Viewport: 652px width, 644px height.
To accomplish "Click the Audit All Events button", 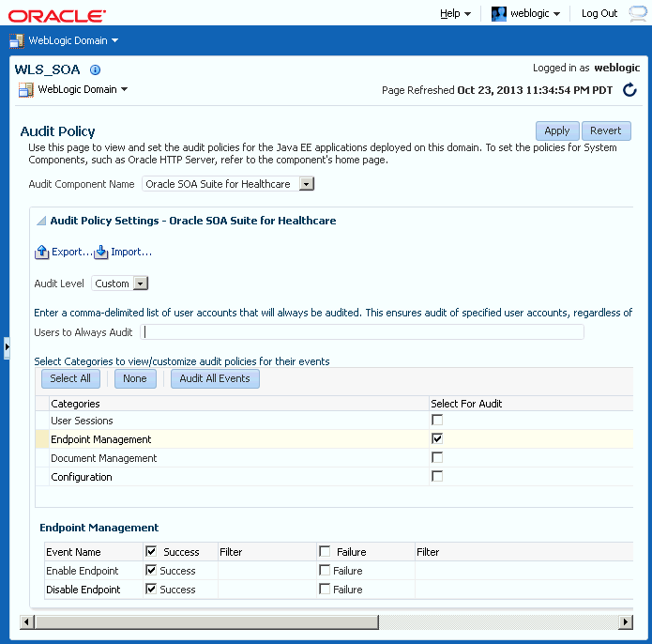I will click(x=215, y=378).
